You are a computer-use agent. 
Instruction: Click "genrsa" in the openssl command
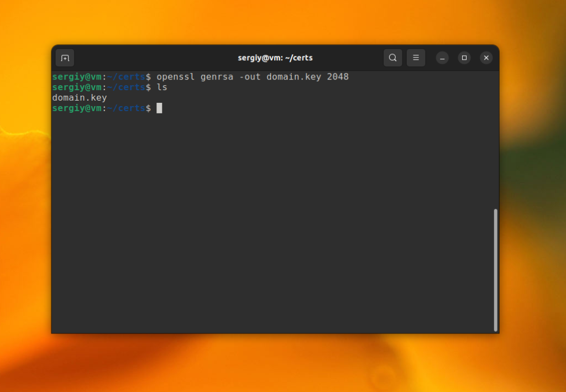[217, 77]
